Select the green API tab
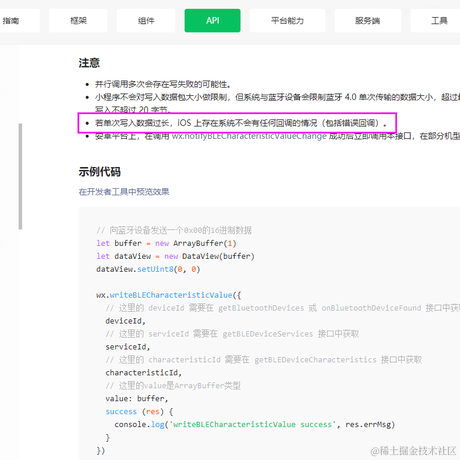Image resolution: width=460 pixels, height=460 pixels. coord(212,21)
